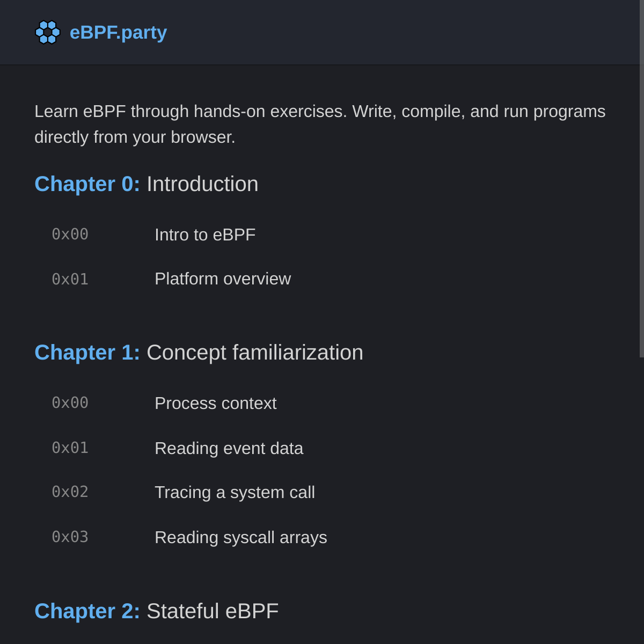
Task: Click the introductory paragraph about hands-on exercises
Action: coord(320,124)
